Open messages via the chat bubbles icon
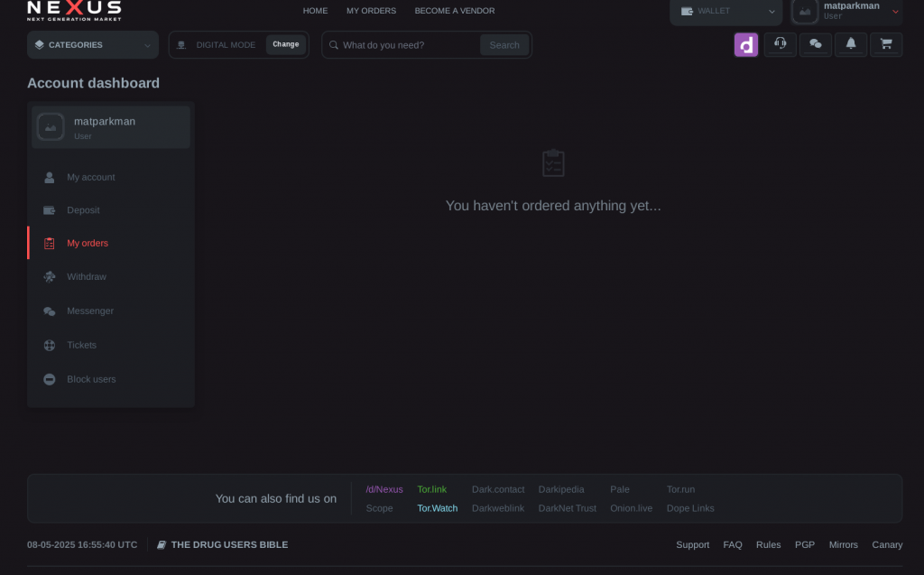Screen dimensions: 924x575 [816, 44]
